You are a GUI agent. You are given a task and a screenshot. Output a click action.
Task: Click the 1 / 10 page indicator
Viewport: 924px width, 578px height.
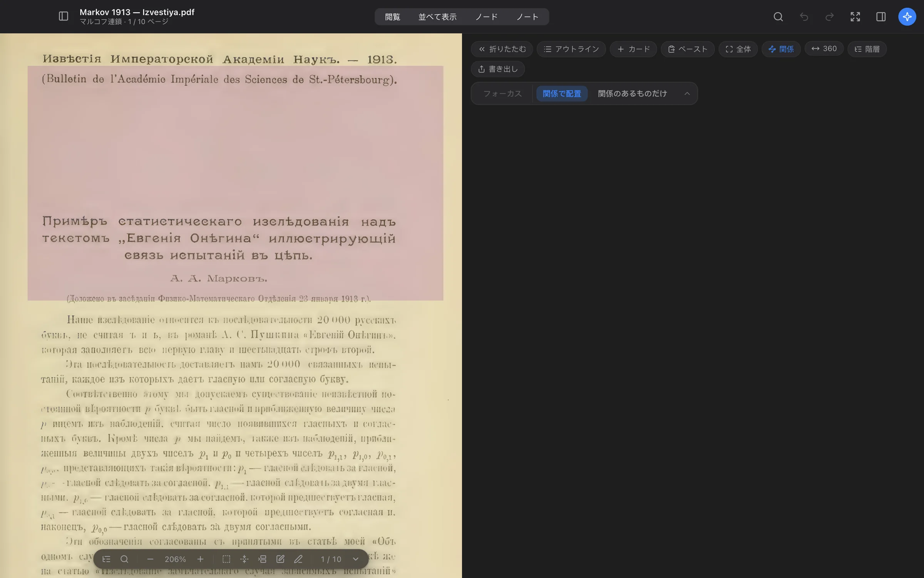(331, 559)
